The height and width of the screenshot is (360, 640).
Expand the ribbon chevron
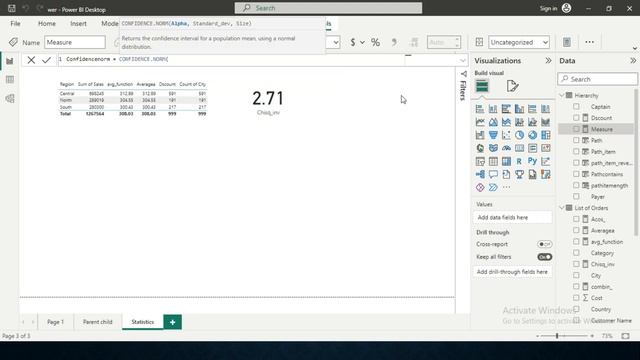[635, 48]
